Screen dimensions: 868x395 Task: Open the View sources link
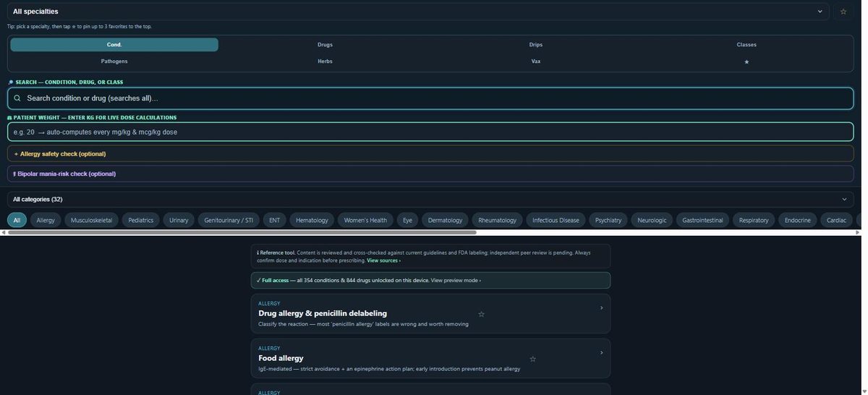pyautogui.click(x=383, y=260)
